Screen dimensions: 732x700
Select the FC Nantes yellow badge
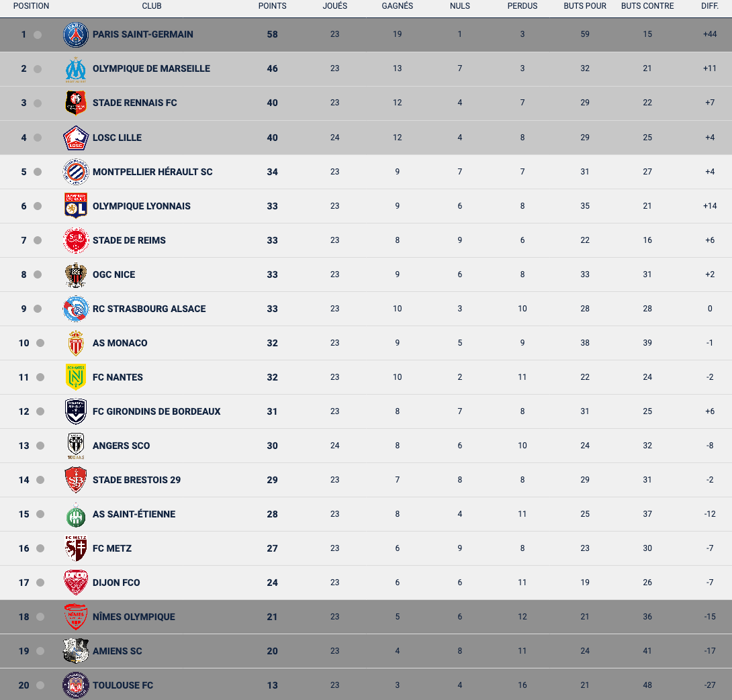tap(76, 377)
